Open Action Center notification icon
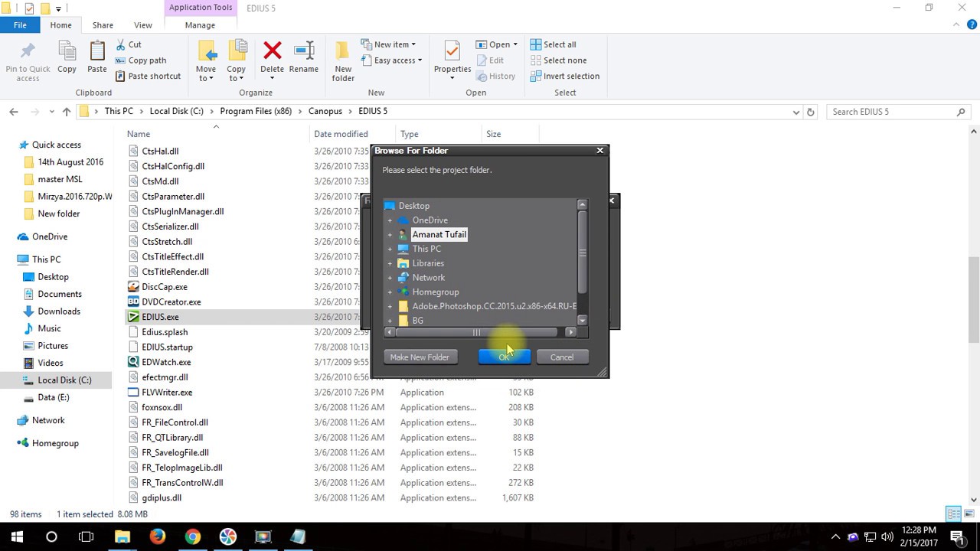This screenshot has width=980, height=551. (x=958, y=536)
